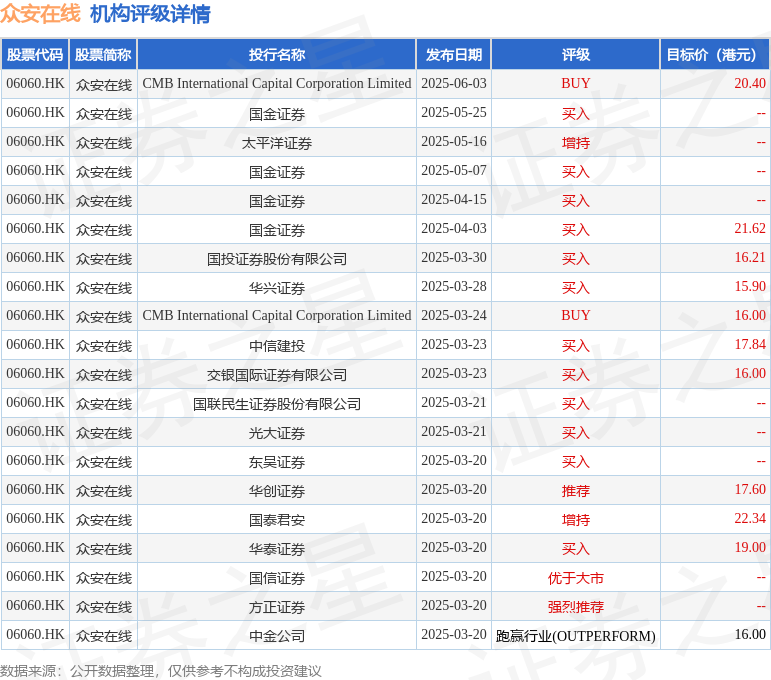Click the 推荐 rating cell
Image resolution: width=771 pixels, height=680 pixels.
click(x=575, y=491)
